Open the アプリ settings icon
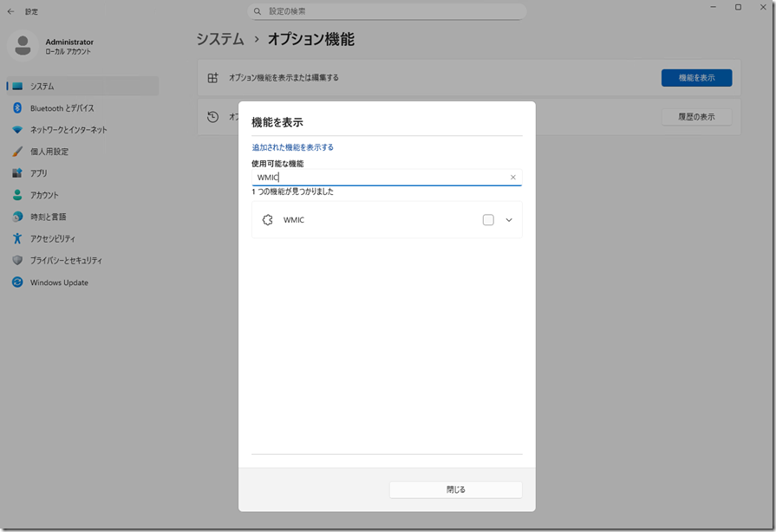Screen dimensions: 776x532 [19, 172]
